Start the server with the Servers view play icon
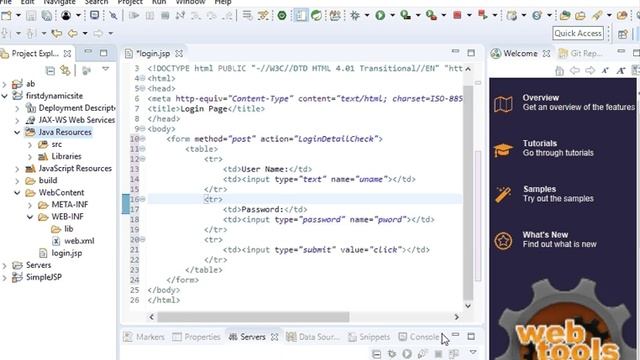This screenshot has height=360, width=640. pos(407,353)
